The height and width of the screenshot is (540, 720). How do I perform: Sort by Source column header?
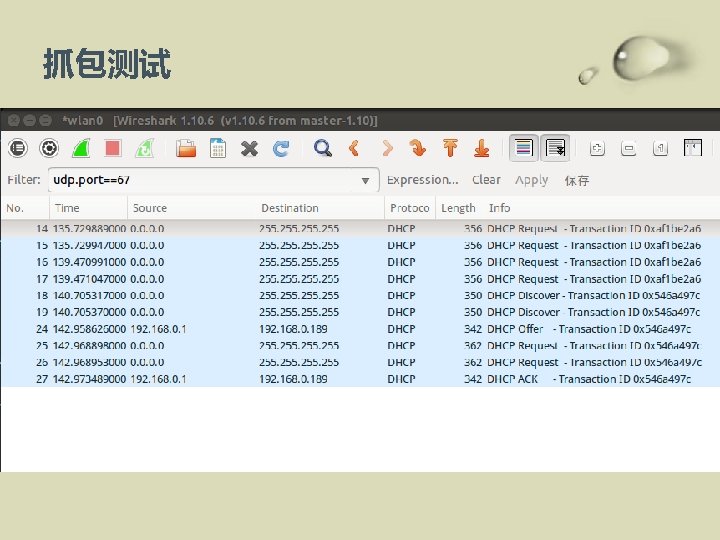point(192,208)
